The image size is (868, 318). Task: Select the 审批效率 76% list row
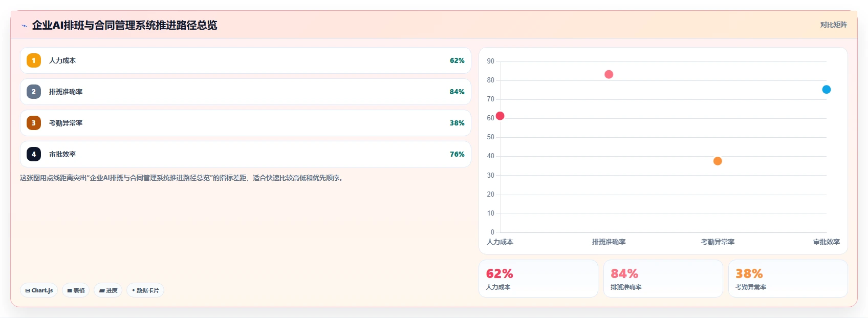pyautogui.click(x=246, y=154)
